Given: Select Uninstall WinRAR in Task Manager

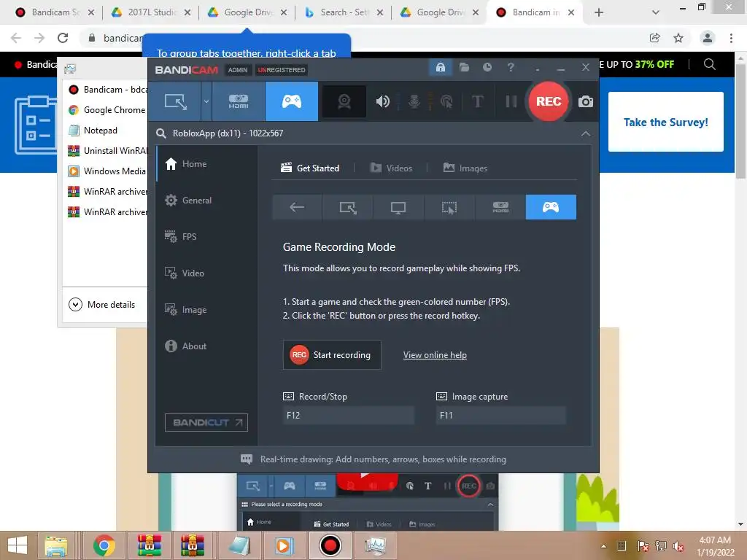Looking at the screenshot, I should 107,151.
